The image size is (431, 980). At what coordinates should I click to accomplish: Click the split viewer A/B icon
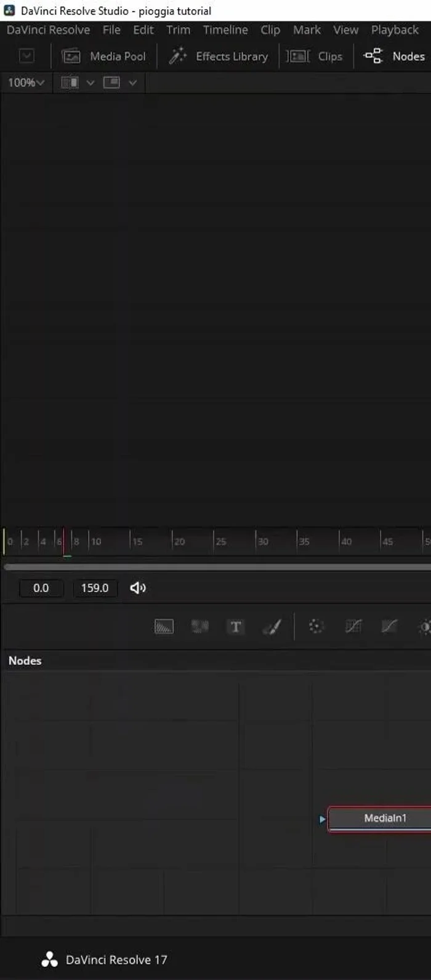point(70,83)
